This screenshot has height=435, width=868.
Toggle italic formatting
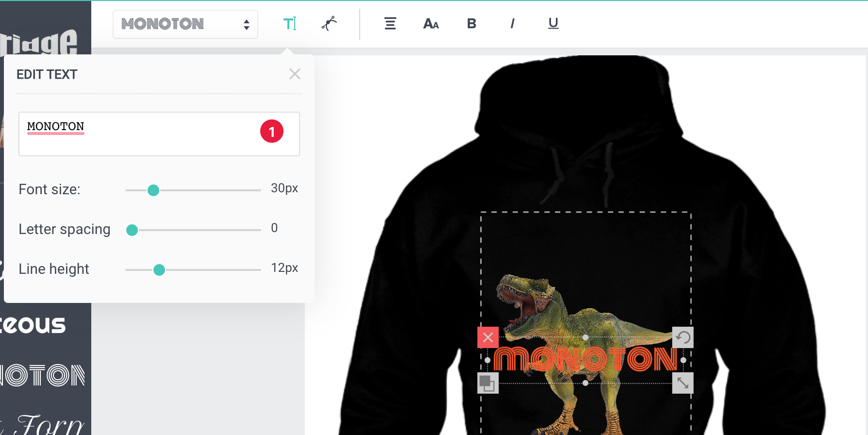pyautogui.click(x=513, y=23)
